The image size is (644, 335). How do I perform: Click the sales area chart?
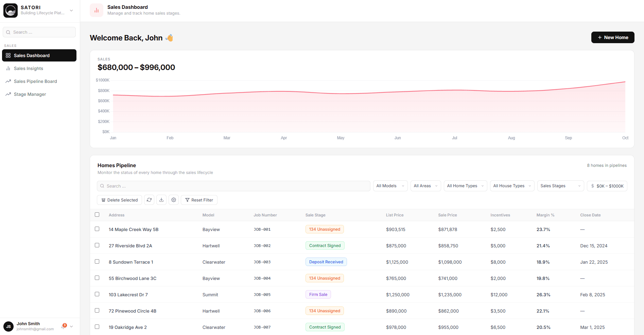369,107
